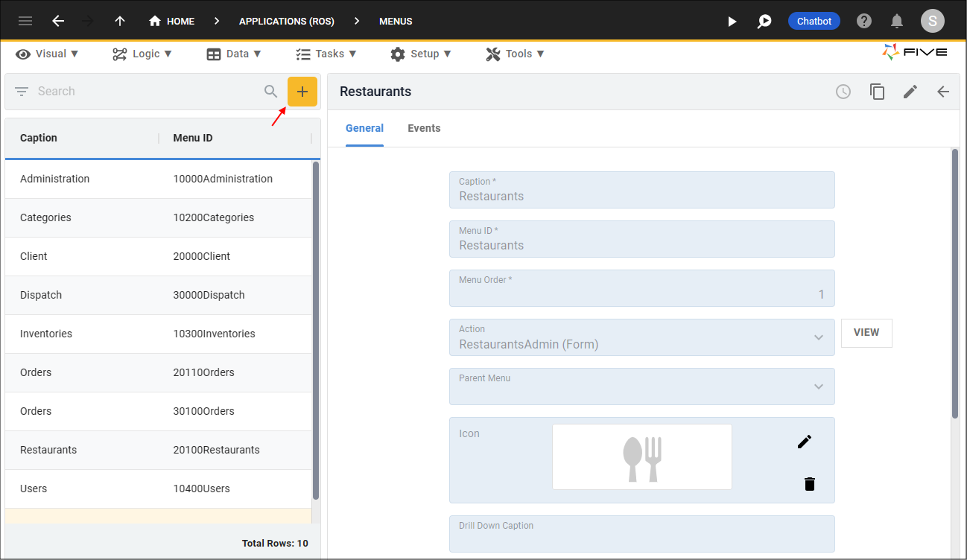Viewport: 967px width, 560px height.
Task: Select the Client row
Action: [x=158, y=256]
